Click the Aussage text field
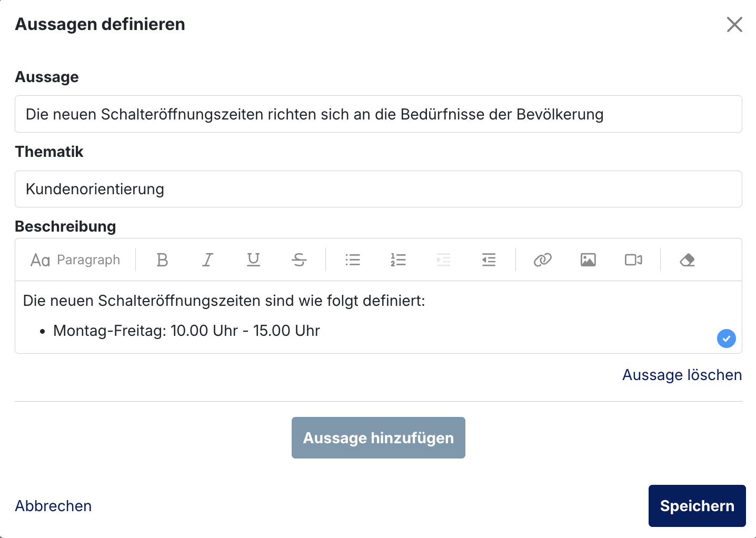Image resolution: width=756 pixels, height=538 pixels. (x=379, y=114)
